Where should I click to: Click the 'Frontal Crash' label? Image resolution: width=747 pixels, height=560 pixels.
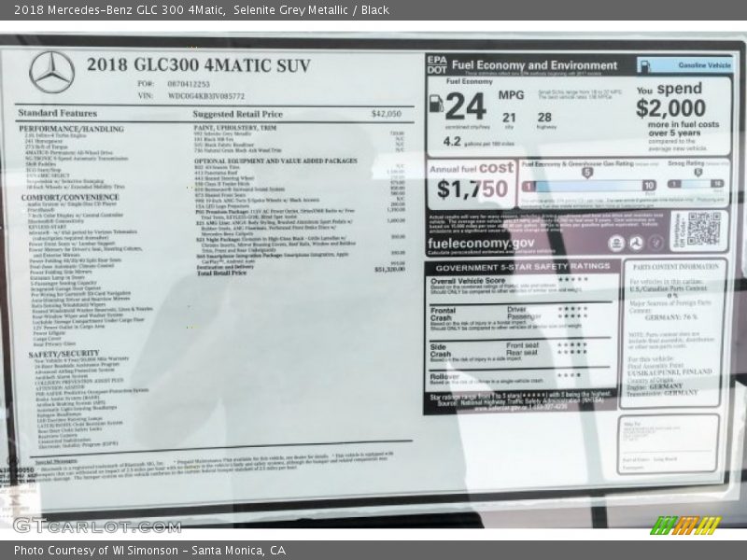[443, 314]
